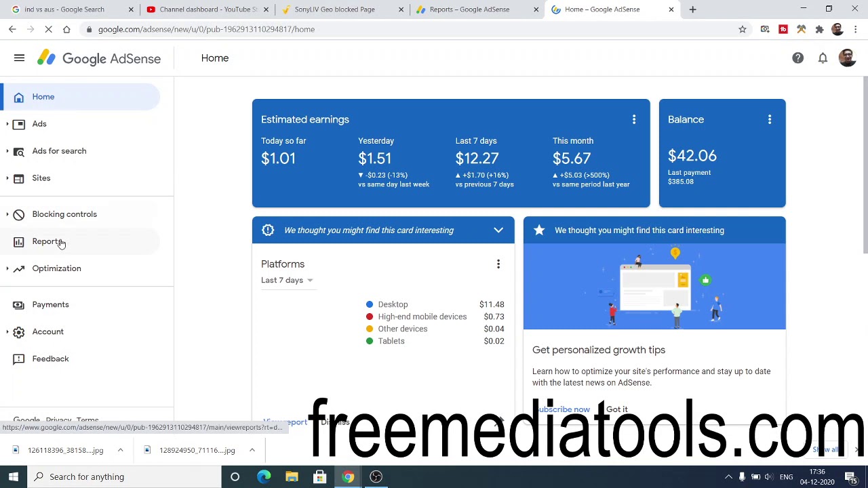The width and height of the screenshot is (868, 488).
Task: Bookmark this page with star icon
Action: click(x=743, y=29)
